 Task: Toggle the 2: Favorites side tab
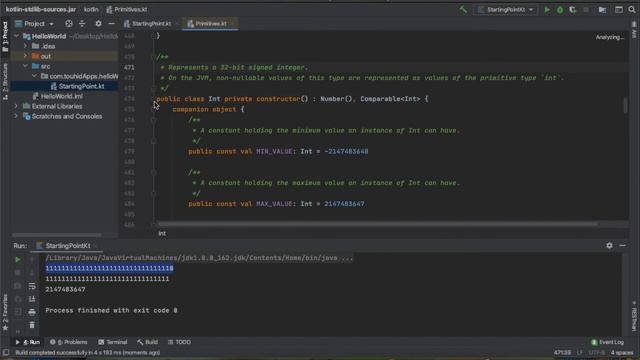click(x=5, y=312)
